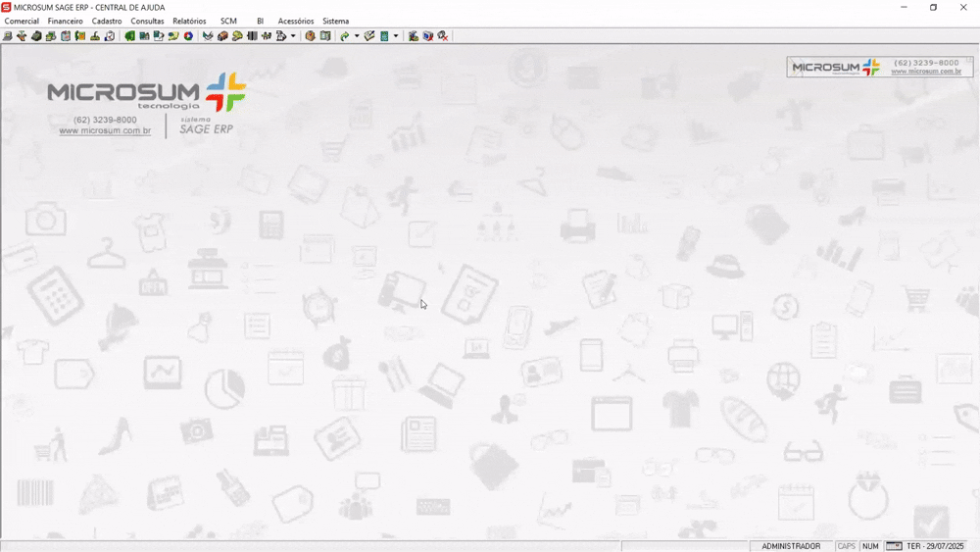Expand dropdown arrow beside the calculator icon
The height and width of the screenshot is (552, 980).
pos(396,36)
